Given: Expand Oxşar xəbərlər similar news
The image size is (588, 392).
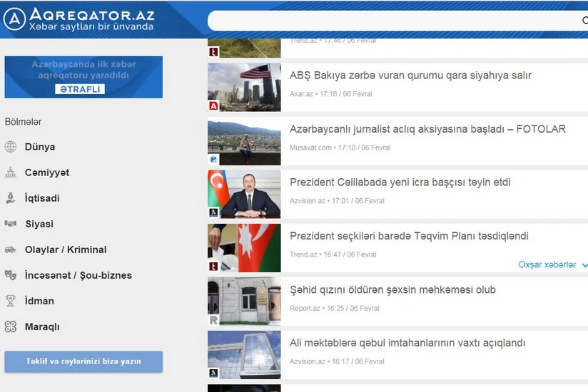Looking at the screenshot, I should point(552,264).
